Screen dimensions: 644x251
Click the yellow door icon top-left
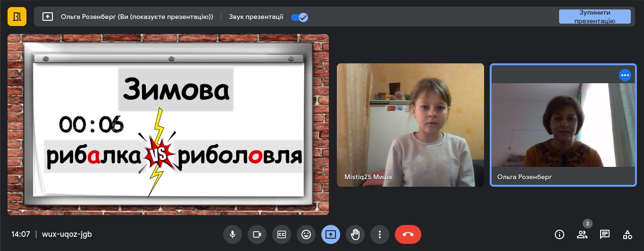[x=17, y=17]
